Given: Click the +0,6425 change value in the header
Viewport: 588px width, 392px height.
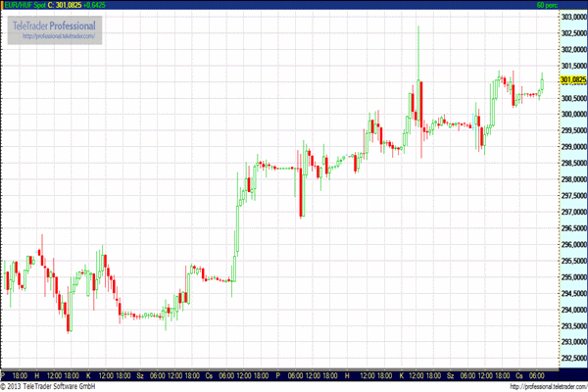Looking at the screenshot, I should pos(96,5).
